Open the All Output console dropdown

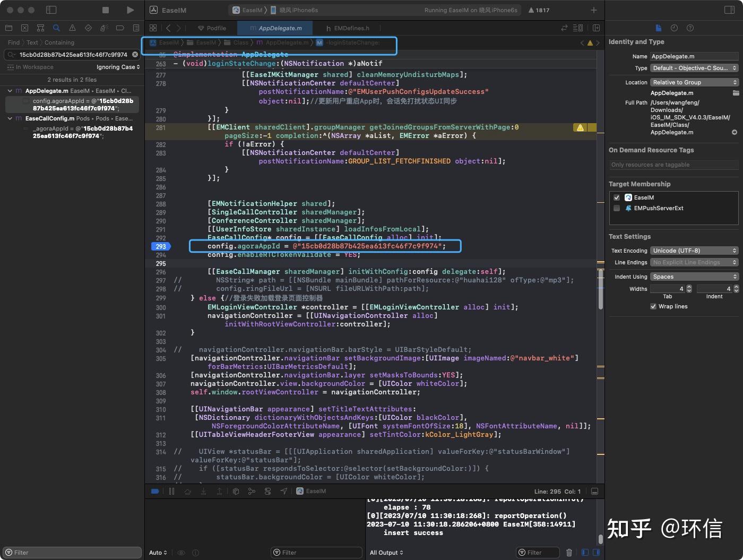386,553
